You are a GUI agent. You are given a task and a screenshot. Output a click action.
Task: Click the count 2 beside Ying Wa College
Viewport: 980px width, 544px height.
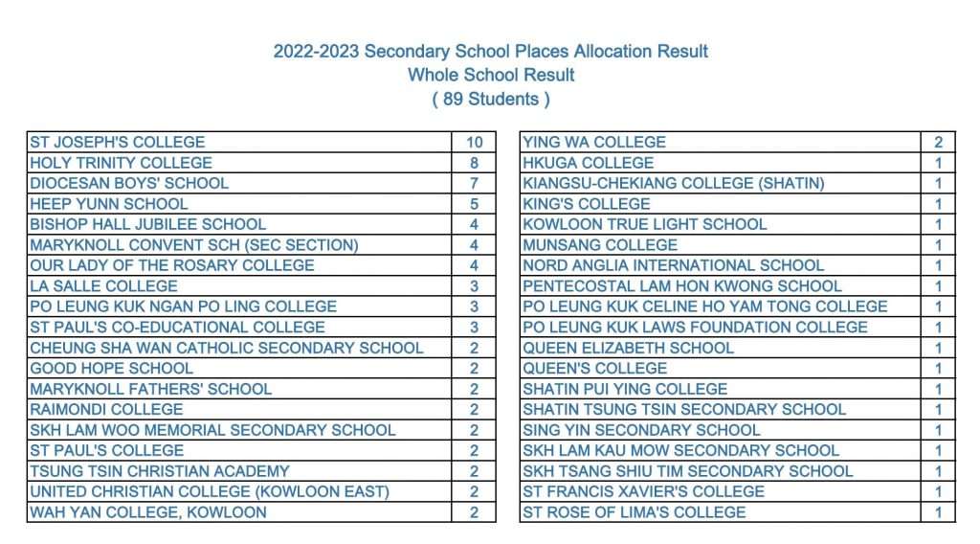[939, 142]
